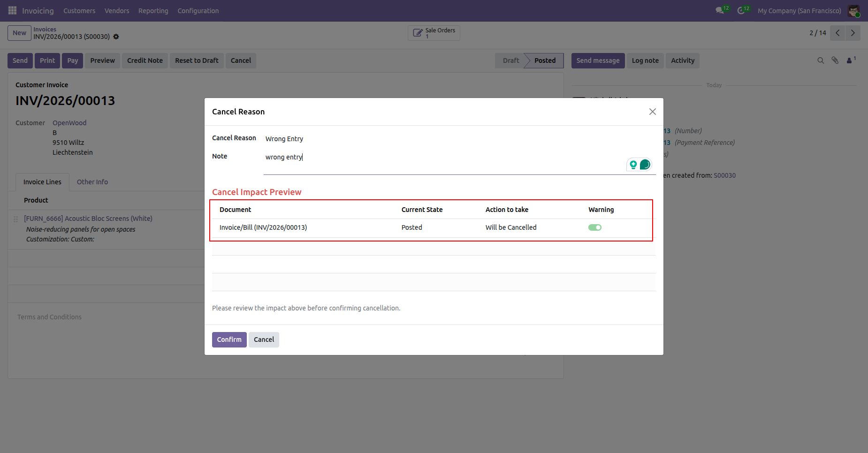This screenshot has width=868, height=453.
Task: Search the chatter messages with magnifier icon
Action: point(821,60)
